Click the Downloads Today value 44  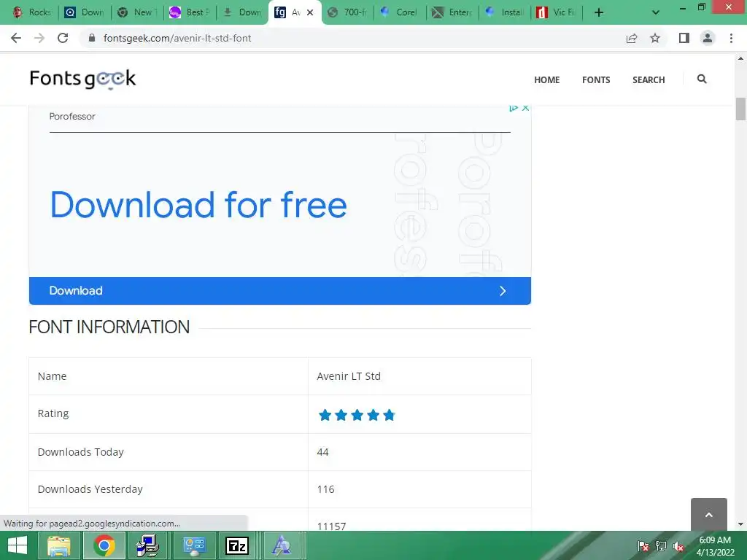[322, 452]
